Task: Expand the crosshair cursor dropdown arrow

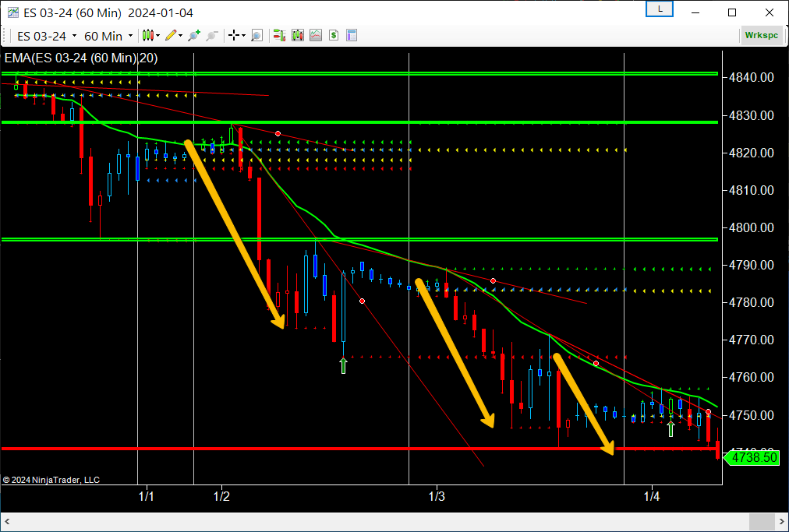Action: click(243, 36)
